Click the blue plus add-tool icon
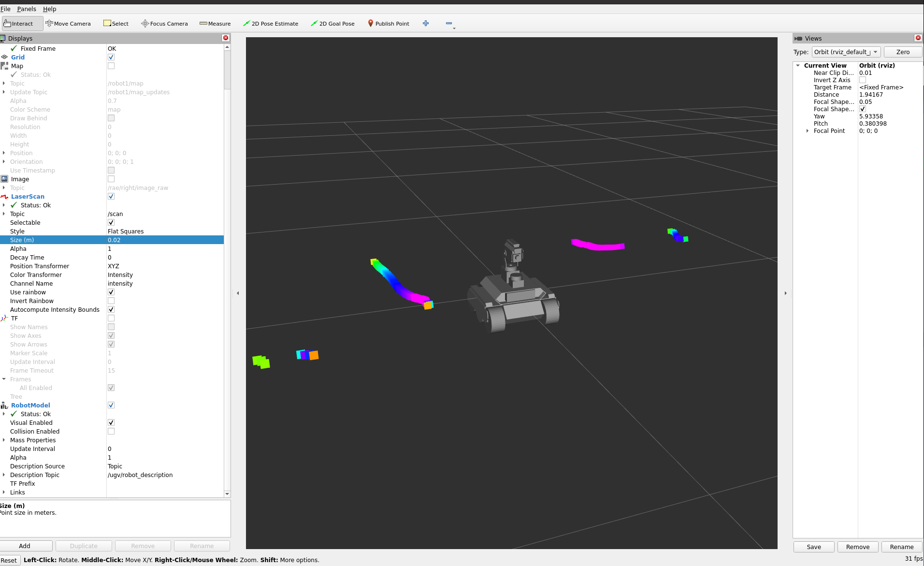This screenshot has width=924, height=566. [426, 23]
